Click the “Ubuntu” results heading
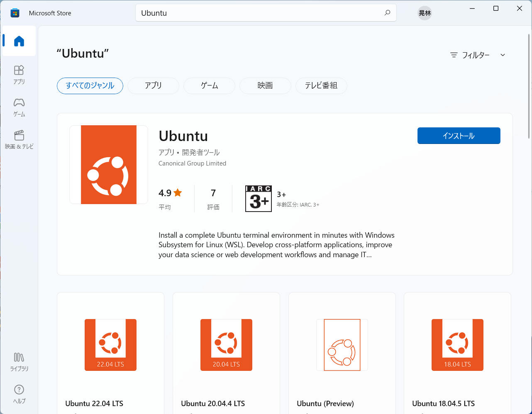532x414 pixels. point(83,54)
